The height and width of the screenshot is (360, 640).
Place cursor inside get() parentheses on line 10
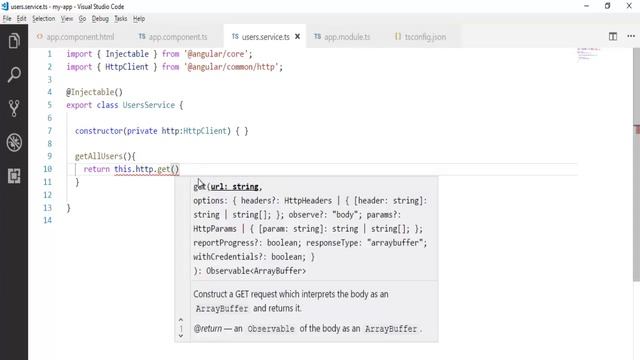pyautogui.click(x=175, y=169)
